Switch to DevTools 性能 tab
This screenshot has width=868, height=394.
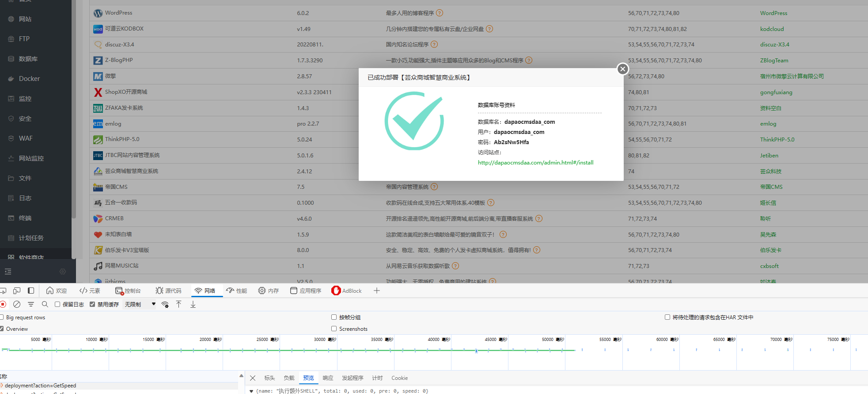pos(236,291)
